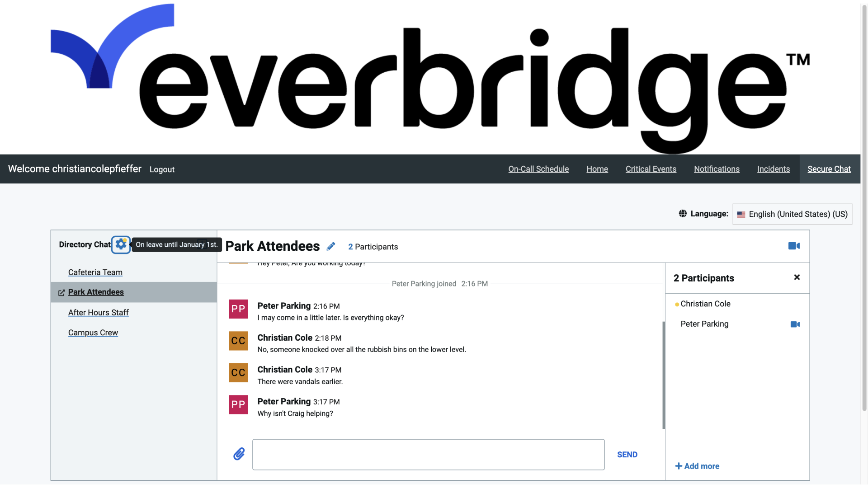
Task: Pop out Park Attendees via external link icon
Action: tap(61, 292)
